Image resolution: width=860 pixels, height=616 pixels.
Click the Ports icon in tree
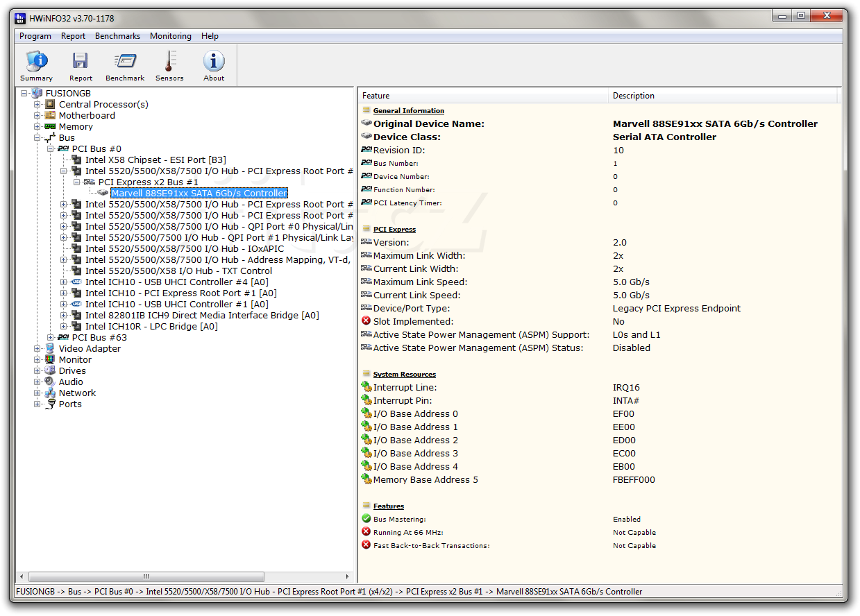pos(50,404)
